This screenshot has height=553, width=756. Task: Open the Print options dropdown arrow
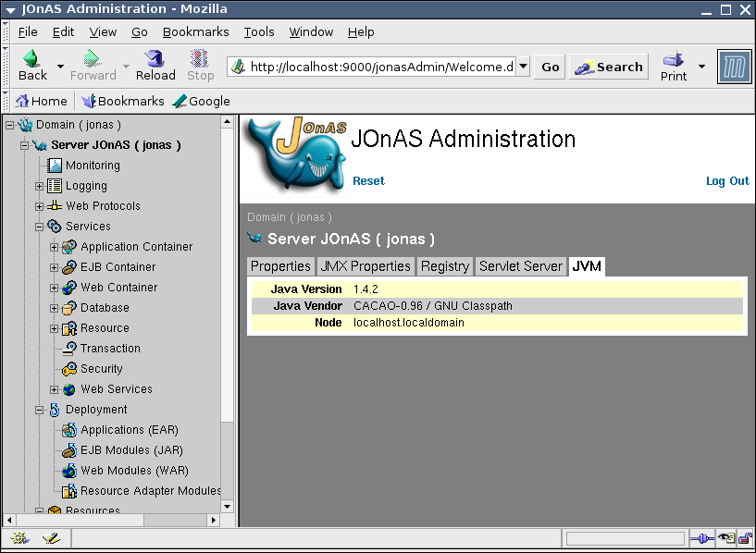coord(702,67)
